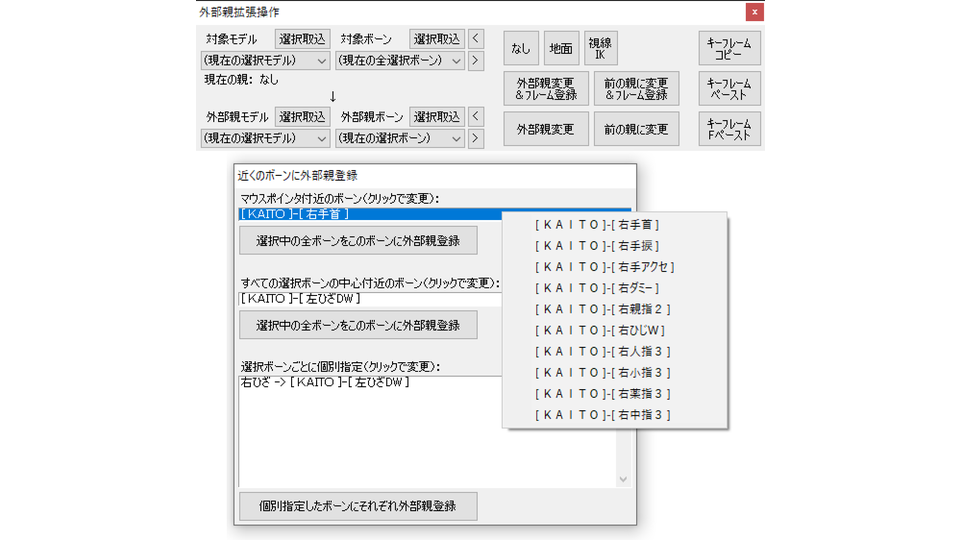Click 前の親に変更＆フレーム登録 button
Image resolution: width=960 pixels, height=540 pixels.
(x=637, y=89)
